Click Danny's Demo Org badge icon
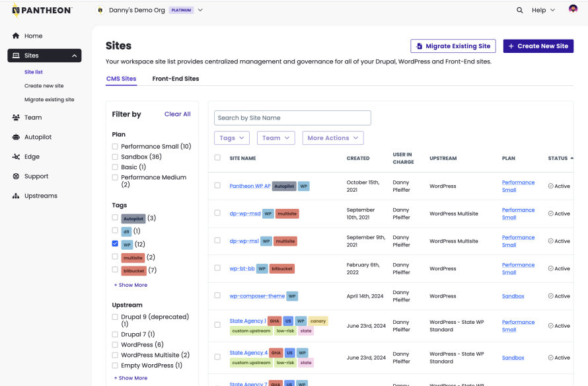This screenshot has width=588, height=386. tap(100, 10)
